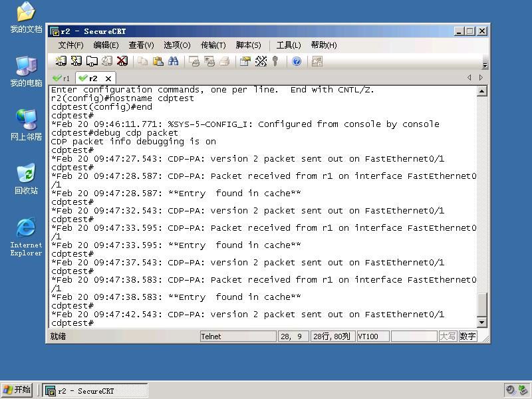Click terminal scrollbar down arrow

click(x=481, y=322)
